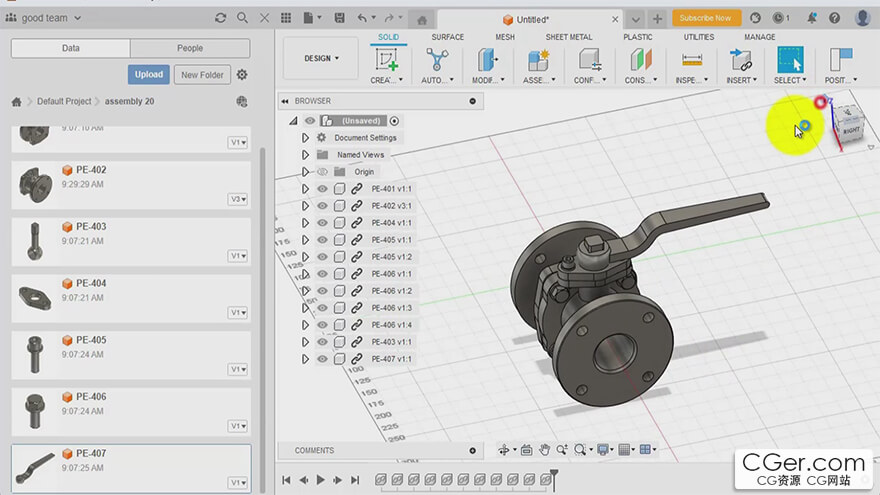This screenshot has height=495, width=880.
Task: Switch to the Manage tab
Action: (x=759, y=37)
